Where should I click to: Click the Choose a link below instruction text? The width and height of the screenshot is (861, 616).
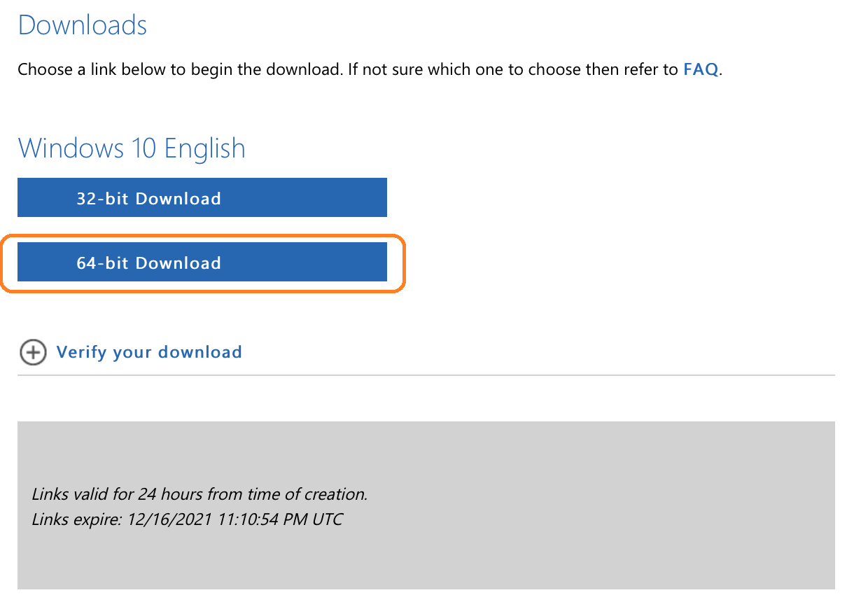point(369,69)
